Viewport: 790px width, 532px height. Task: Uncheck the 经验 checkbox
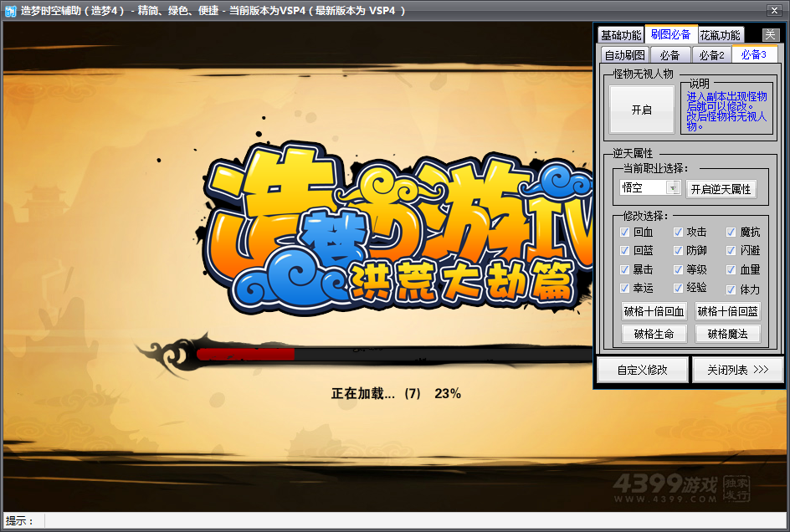pyautogui.click(x=678, y=288)
